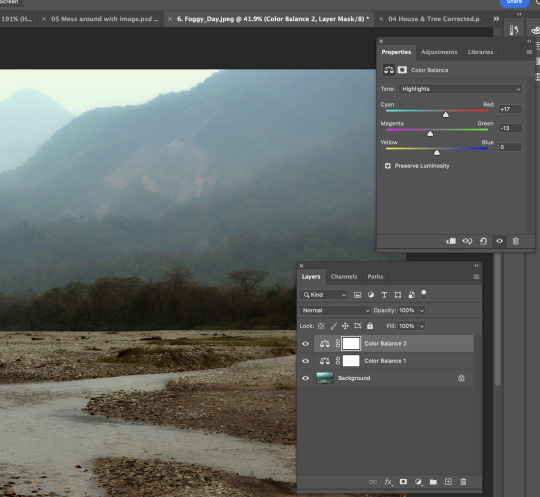Lock all layer attributes
The height and width of the screenshot is (497, 540).
pyautogui.click(x=370, y=326)
